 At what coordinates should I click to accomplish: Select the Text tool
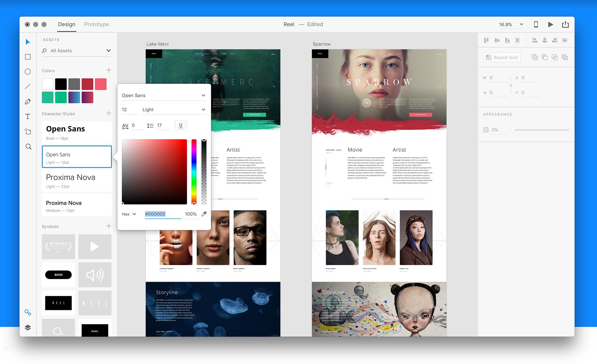28,116
